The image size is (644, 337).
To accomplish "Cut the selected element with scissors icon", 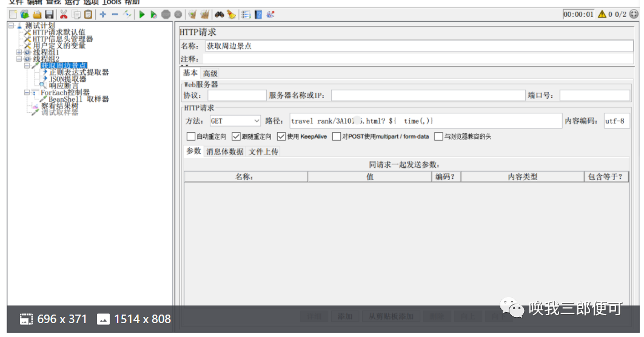I will [64, 15].
